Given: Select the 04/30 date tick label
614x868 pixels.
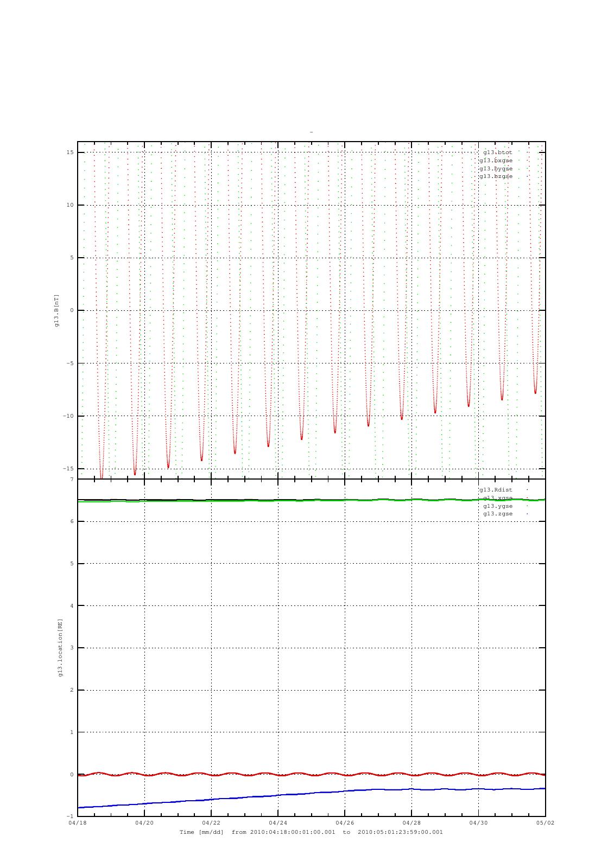Looking at the screenshot, I should tap(478, 823).
